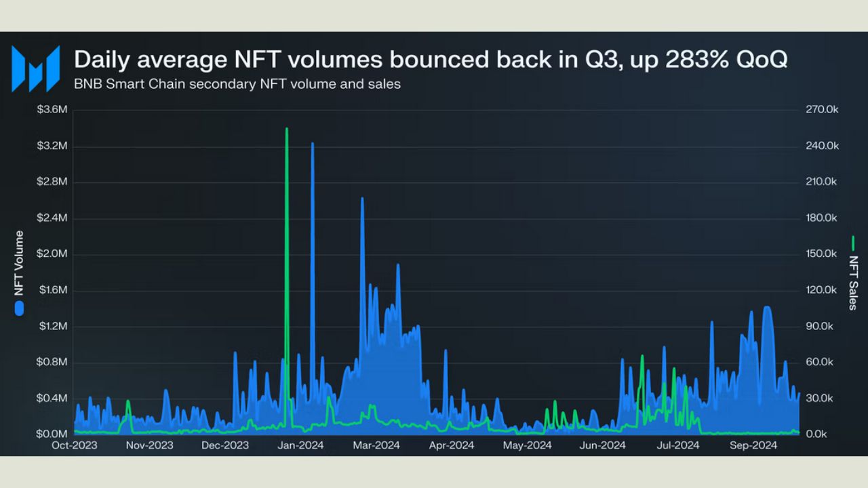Click the "$3.2M" axis value
Viewport: 868px width, 488px height.
click(52, 146)
